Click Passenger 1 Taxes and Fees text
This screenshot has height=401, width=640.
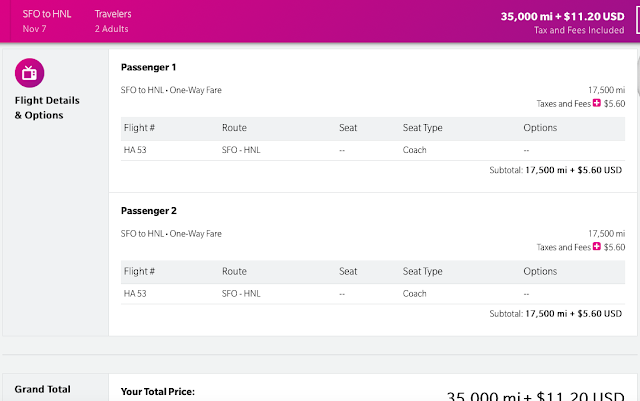[563, 103]
